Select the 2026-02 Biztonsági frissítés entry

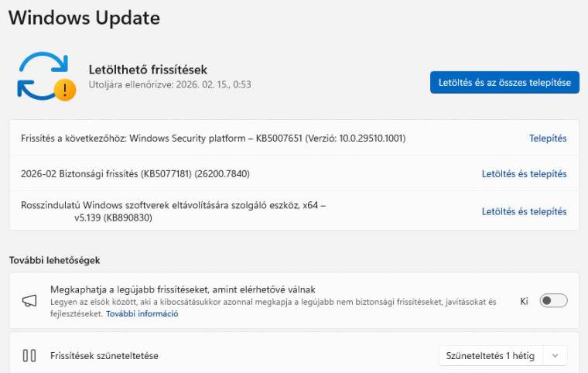(x=135, y=174)
